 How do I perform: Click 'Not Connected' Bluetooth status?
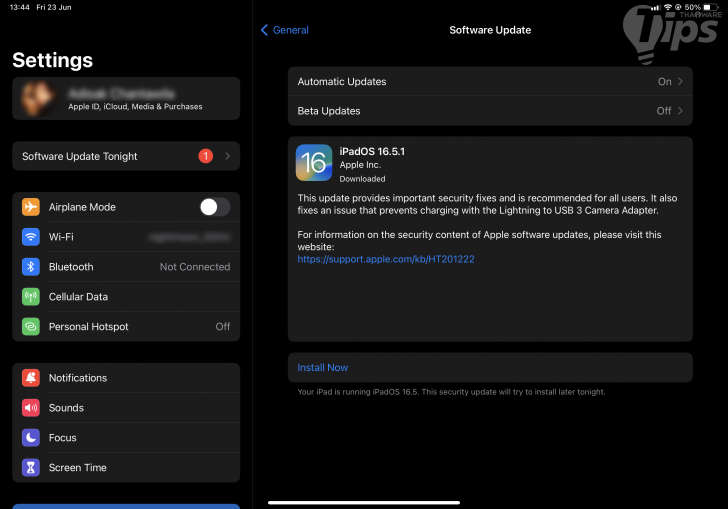click(195, 267)
